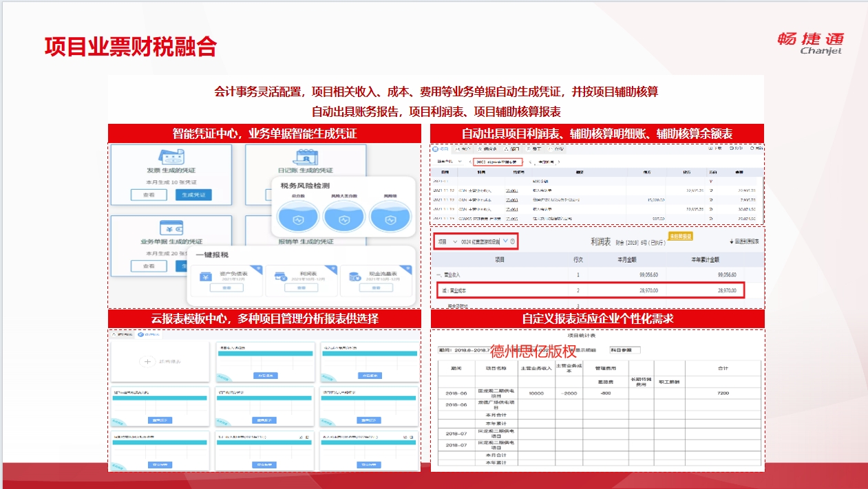Click the 未结转损益 yellow badge
This screenshot has height=489, width=868.
[x=681, y=237]
